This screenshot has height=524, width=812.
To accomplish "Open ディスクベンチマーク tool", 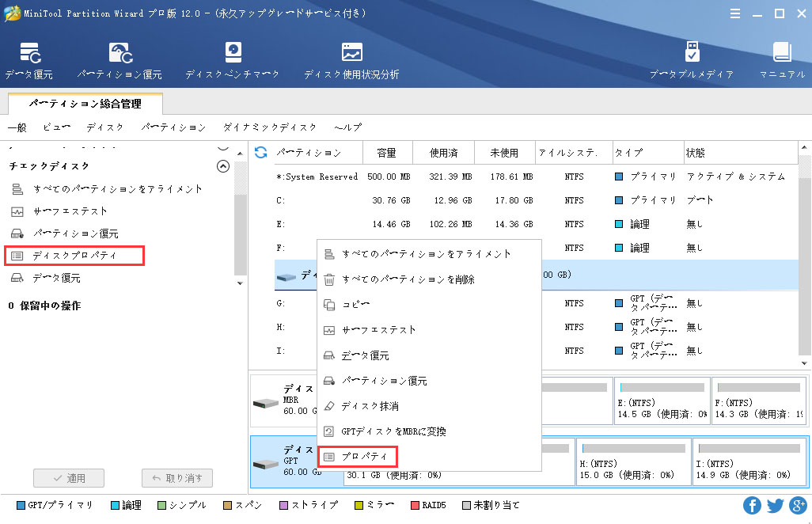I will (232, 62).
